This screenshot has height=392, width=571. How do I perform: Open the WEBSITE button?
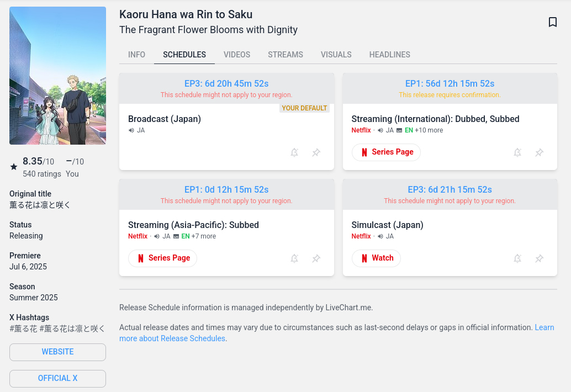[x=57, y=352]
